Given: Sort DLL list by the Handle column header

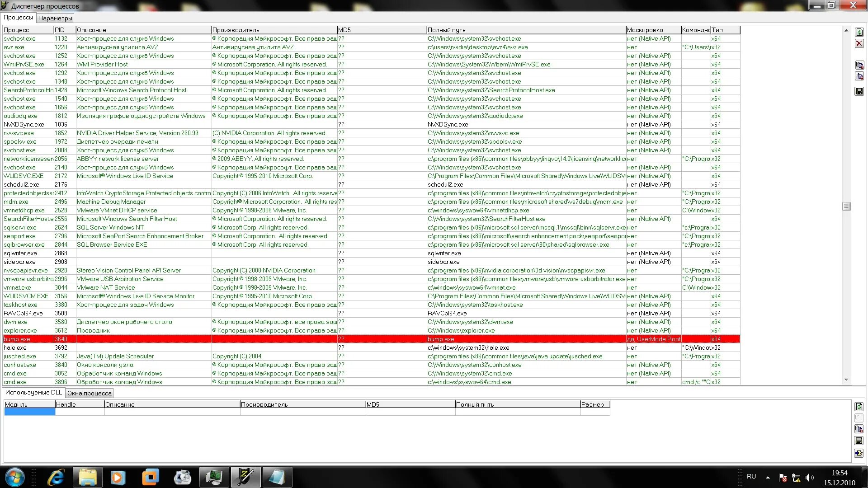Looking at the screenshot, I should [80, 404].
